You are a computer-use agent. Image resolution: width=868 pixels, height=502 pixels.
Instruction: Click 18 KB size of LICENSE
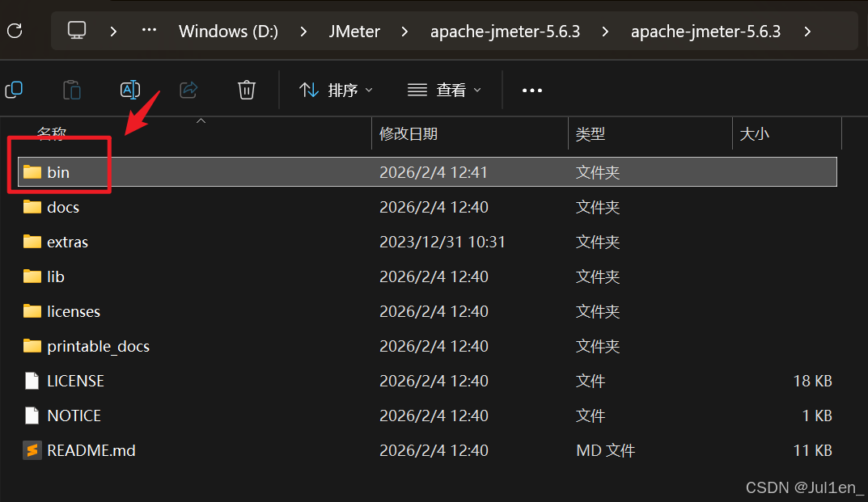pyautogui.click(x=813, y=381)
